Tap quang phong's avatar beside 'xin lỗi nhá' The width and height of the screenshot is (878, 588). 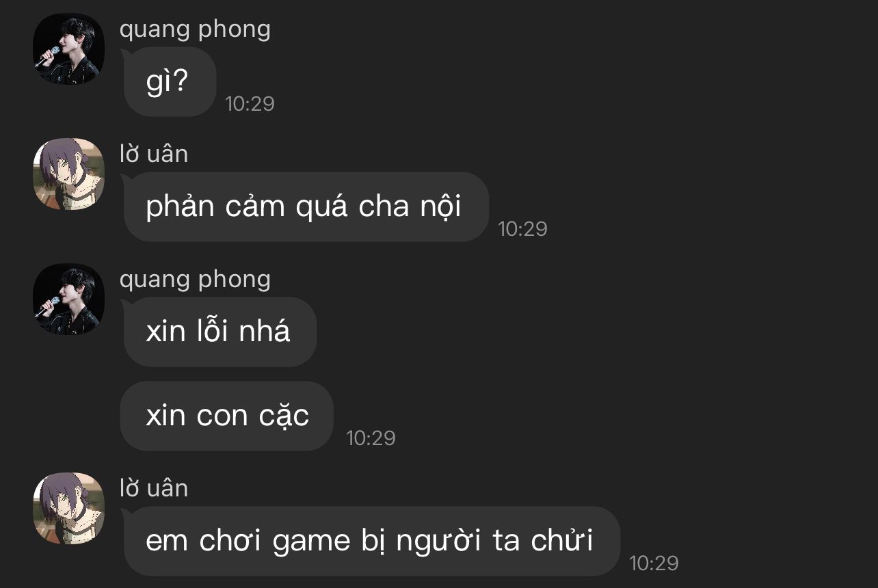coord(68,299)
